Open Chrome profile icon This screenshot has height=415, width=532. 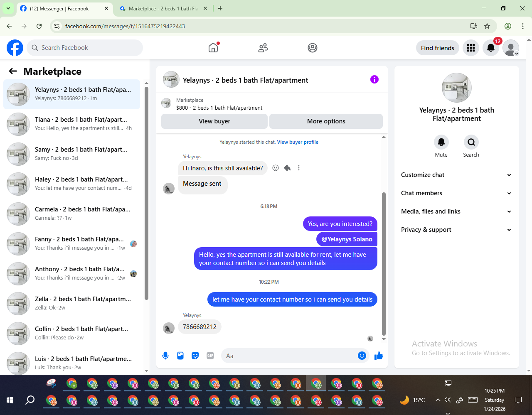point(508,26)
